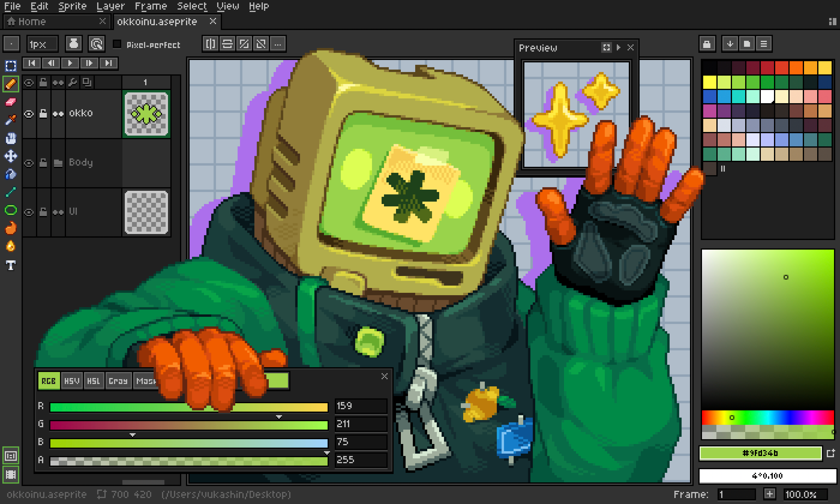Open the dynamics options button
The image size is (840, 504).
[x=96, y=44]
